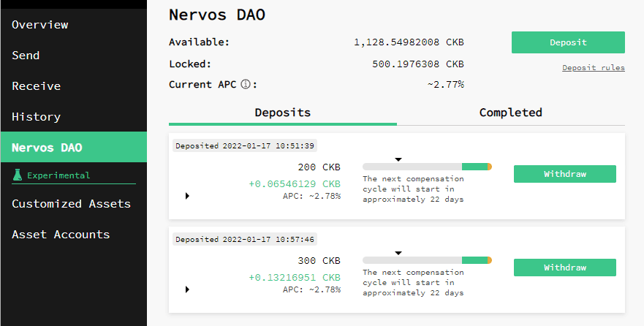This screenshot has width=644, height=326.
Task: Open Customized Assets section
Action: [71, 204]
